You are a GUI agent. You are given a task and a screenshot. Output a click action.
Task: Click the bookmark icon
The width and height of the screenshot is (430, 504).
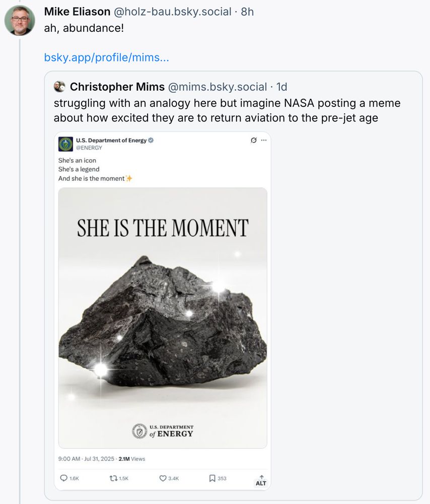click(x=212, y=478)
